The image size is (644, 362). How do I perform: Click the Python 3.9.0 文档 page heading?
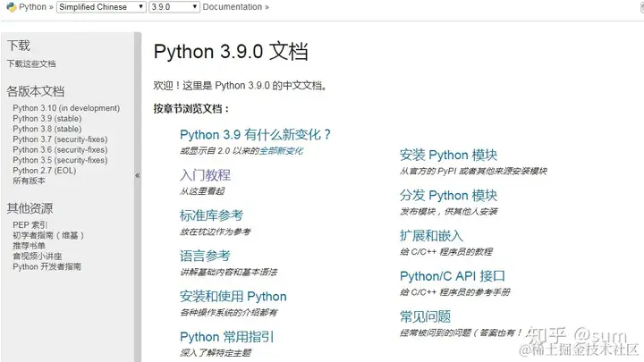tap(231, 52)
